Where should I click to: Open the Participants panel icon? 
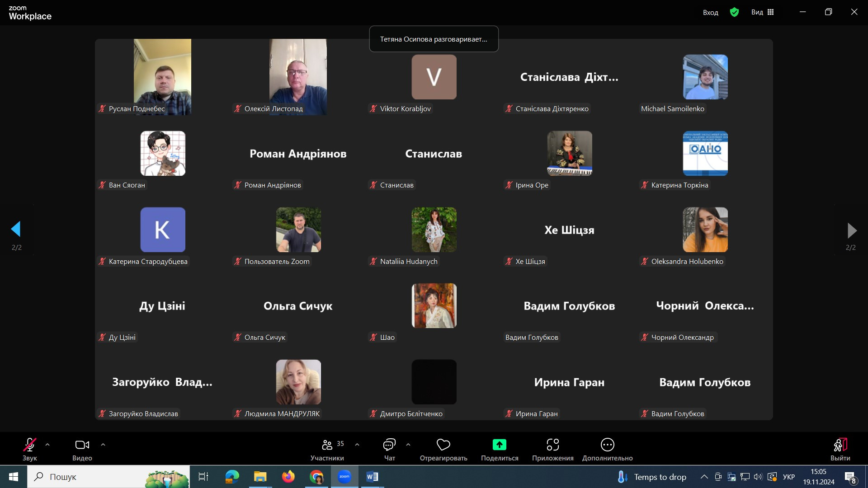(x=327, y=445)
